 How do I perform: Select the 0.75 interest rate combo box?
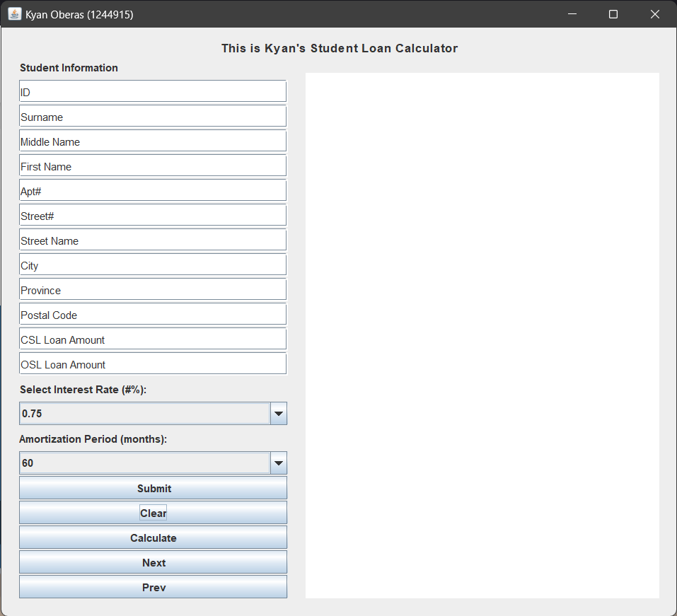pyautogui.click(x=144, y=414)
